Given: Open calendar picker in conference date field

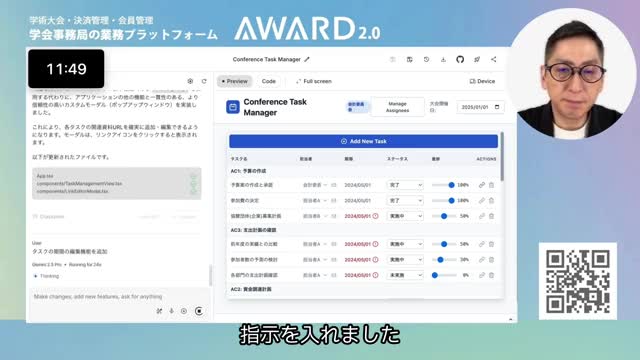Looking at the screenshot, I should coord(497,107).
